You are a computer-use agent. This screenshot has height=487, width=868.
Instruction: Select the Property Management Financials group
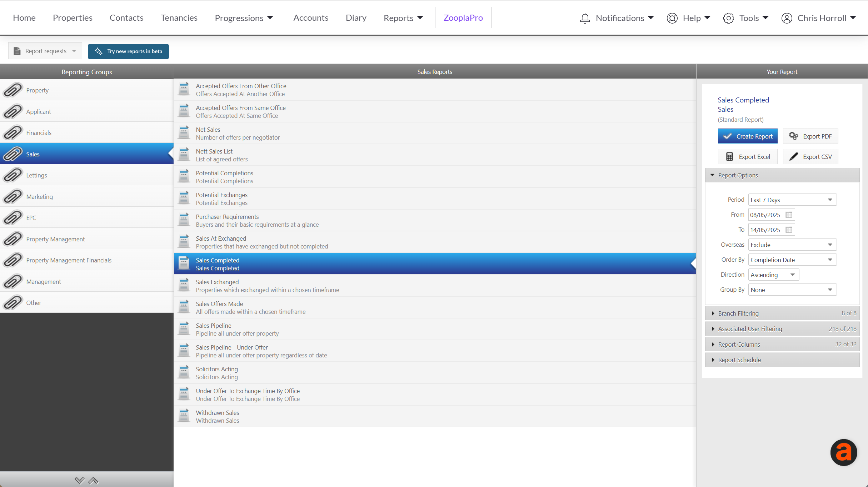(87, 260)
